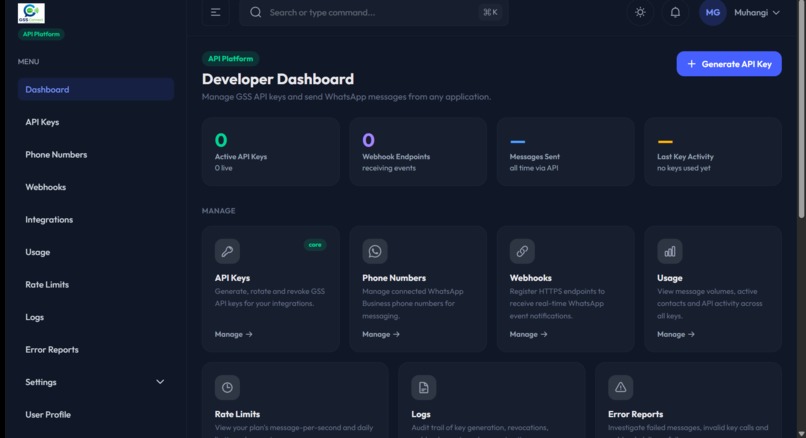Image resolution: width=806 pixels, height=438 pixels.
Task: Click the MANAGE section label
Action: point(218,211)
